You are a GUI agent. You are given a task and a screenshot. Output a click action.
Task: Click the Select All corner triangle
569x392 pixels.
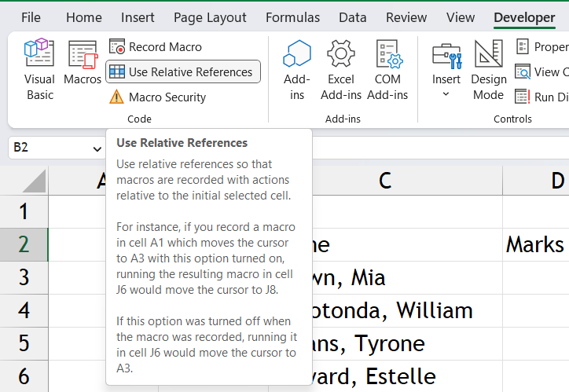point(34,181)
